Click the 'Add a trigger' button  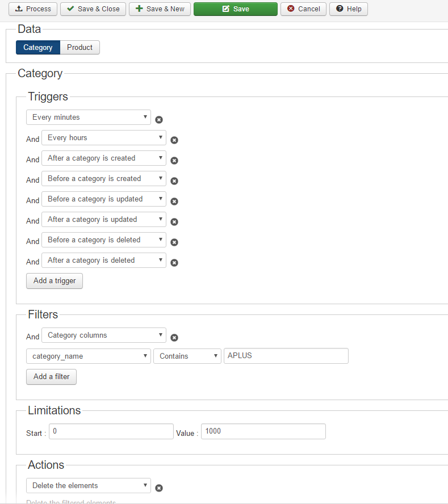pos(55,281)
